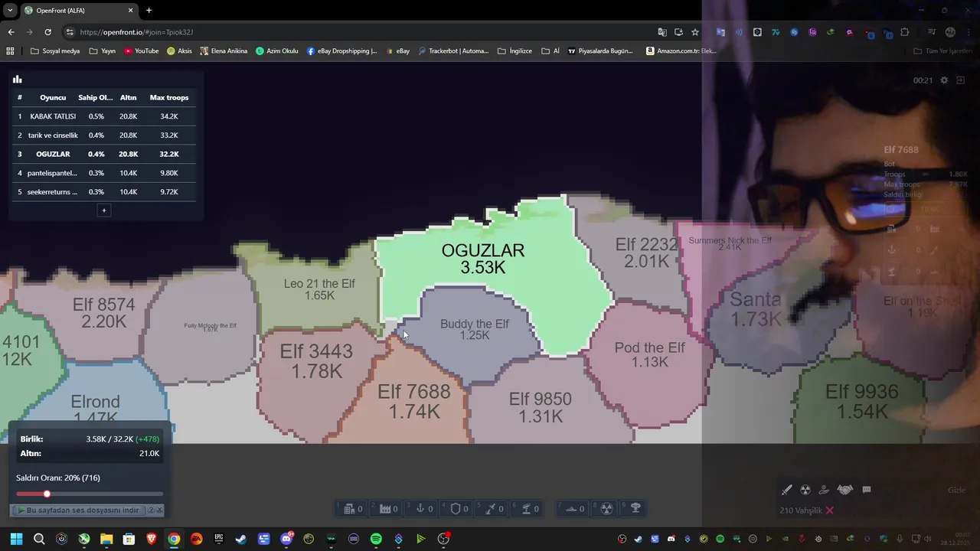
Task: Bookmark this page with star icon
Action: pyautogui.click(x=695, y=32)
